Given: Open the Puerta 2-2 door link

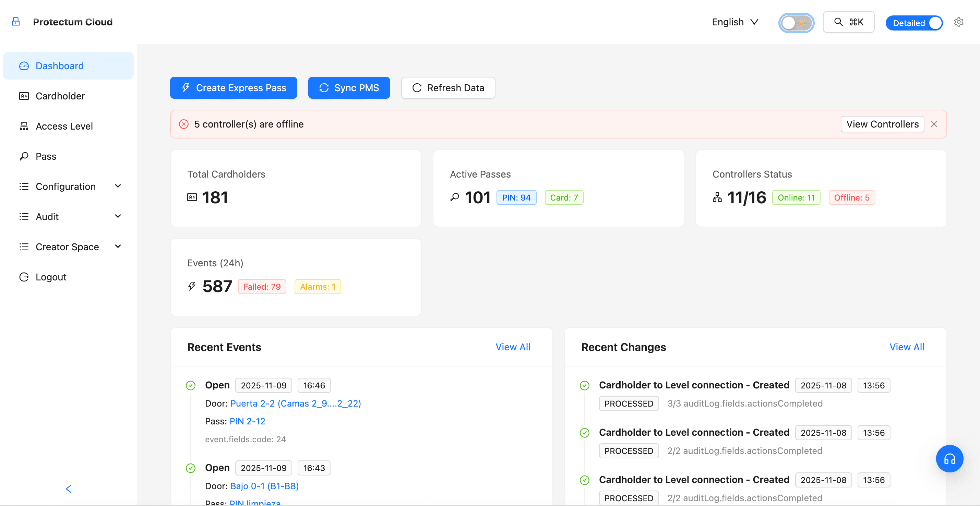Looking at the screenshot, I should [x=296, y=403].
